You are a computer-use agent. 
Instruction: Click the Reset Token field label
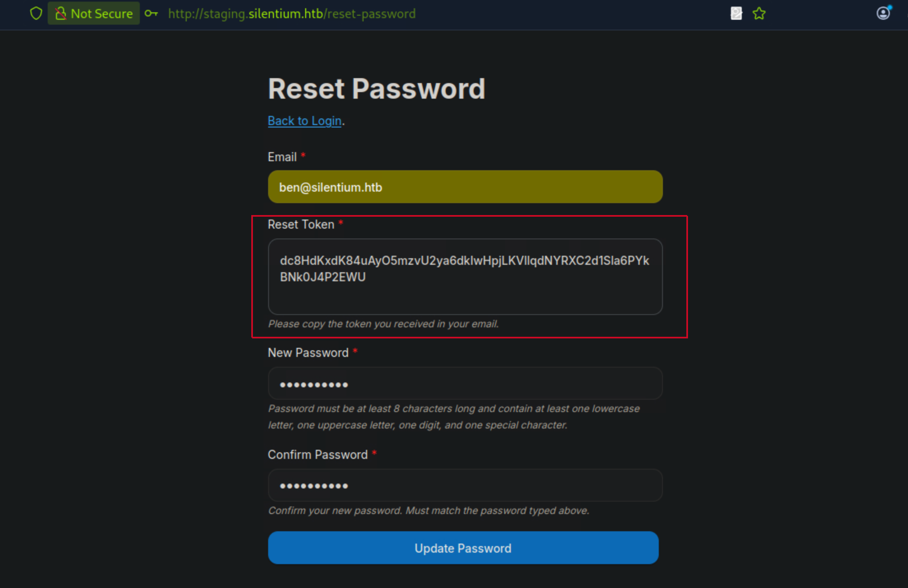[x=301, y=225]
